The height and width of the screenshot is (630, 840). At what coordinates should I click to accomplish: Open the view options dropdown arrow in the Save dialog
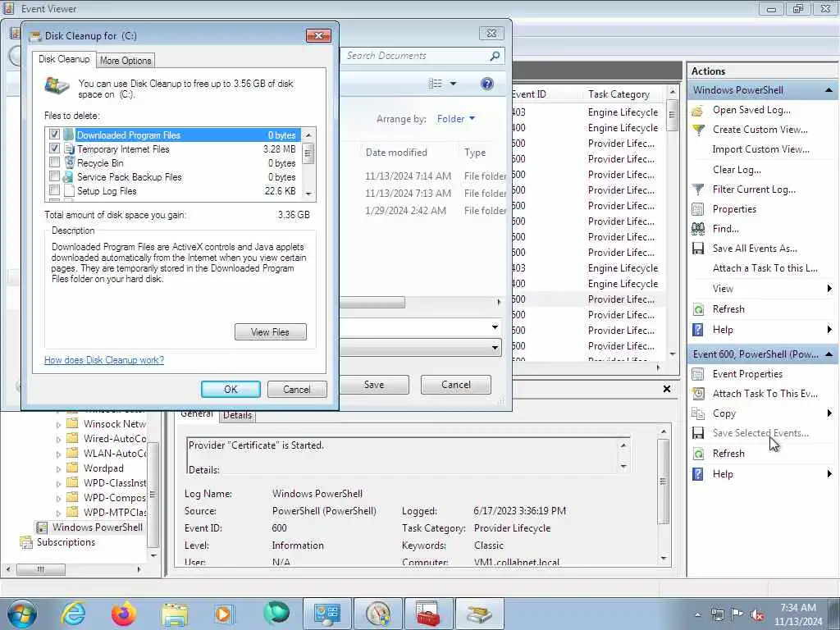tap(453, 84)
